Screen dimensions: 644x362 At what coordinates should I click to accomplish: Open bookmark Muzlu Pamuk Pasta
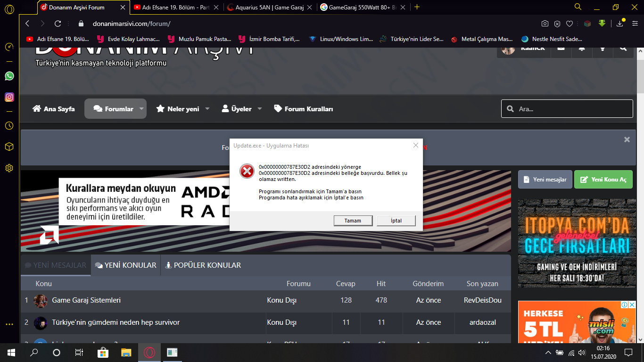point(199,39)
